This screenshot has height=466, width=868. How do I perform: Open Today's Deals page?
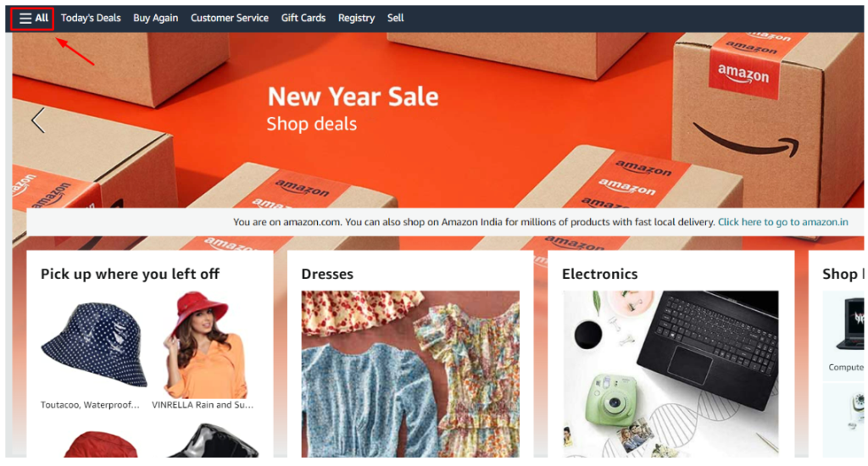click(x=91, y=19)
